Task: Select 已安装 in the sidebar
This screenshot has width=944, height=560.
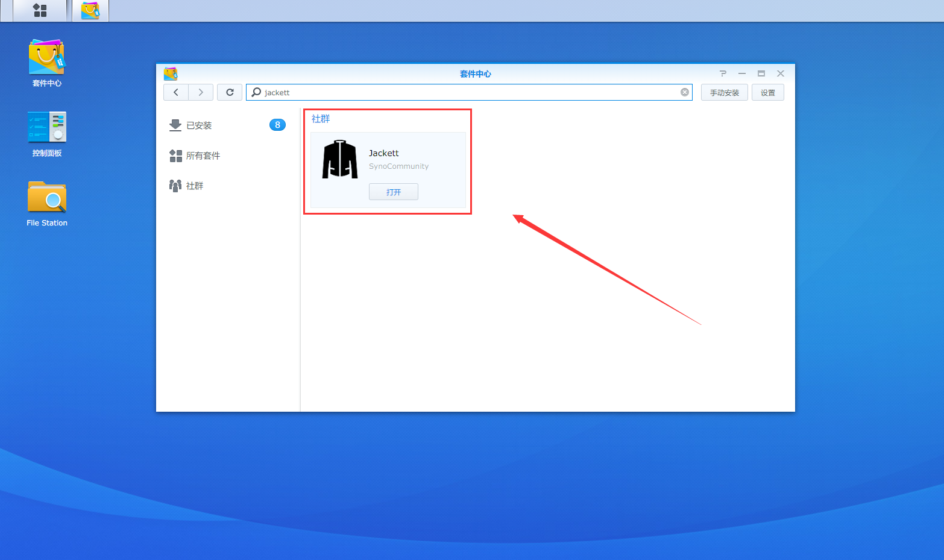Action: point(199,125)
